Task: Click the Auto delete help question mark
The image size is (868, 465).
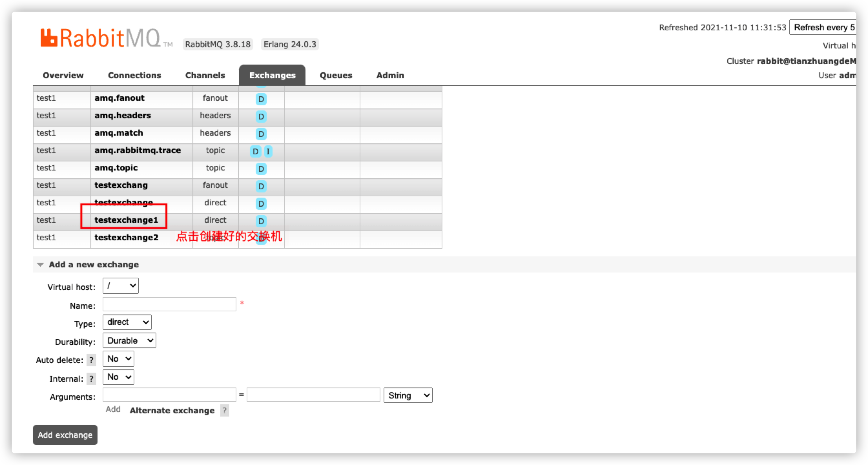Action: [91, 360]
